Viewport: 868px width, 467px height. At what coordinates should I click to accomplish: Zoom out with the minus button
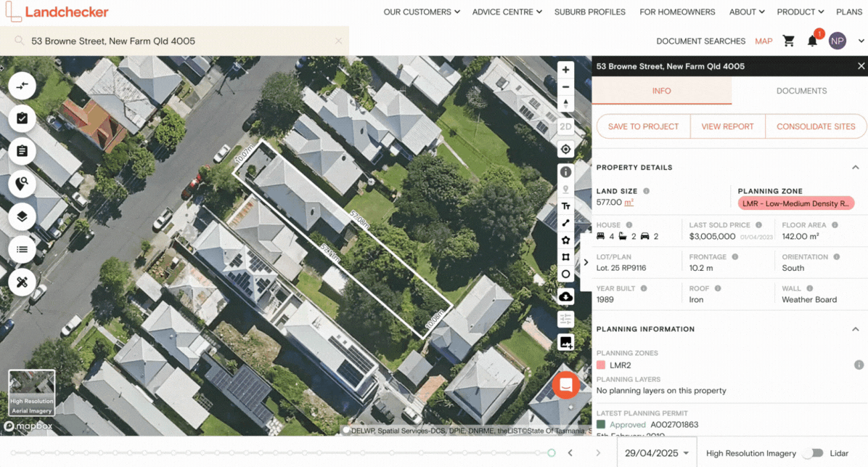[x=565, y=87]
